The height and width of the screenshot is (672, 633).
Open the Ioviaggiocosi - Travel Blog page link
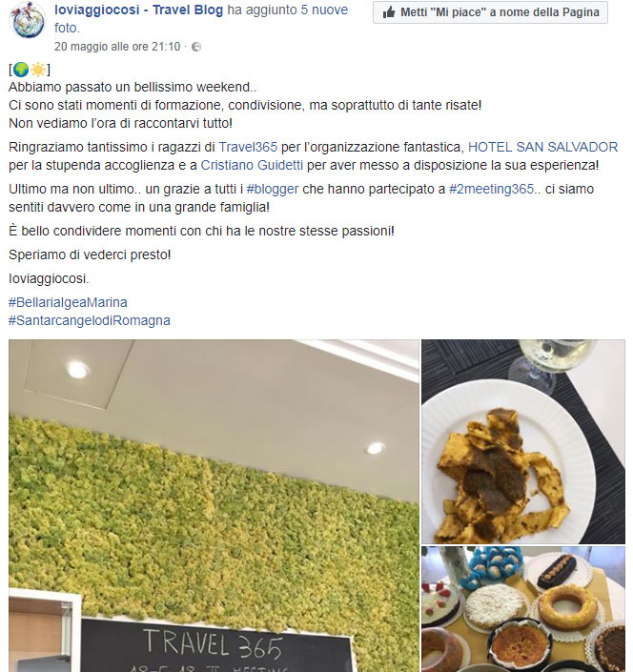tap(138, 10)
